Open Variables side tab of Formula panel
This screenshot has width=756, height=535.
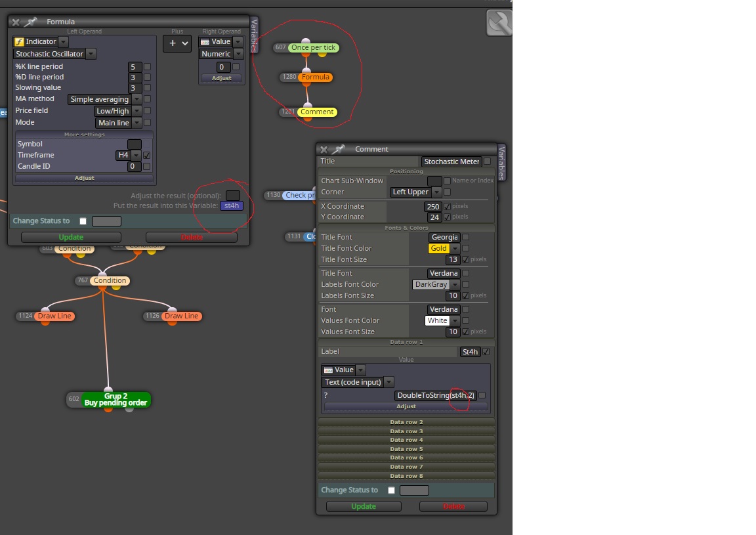(x=254, y=35)
